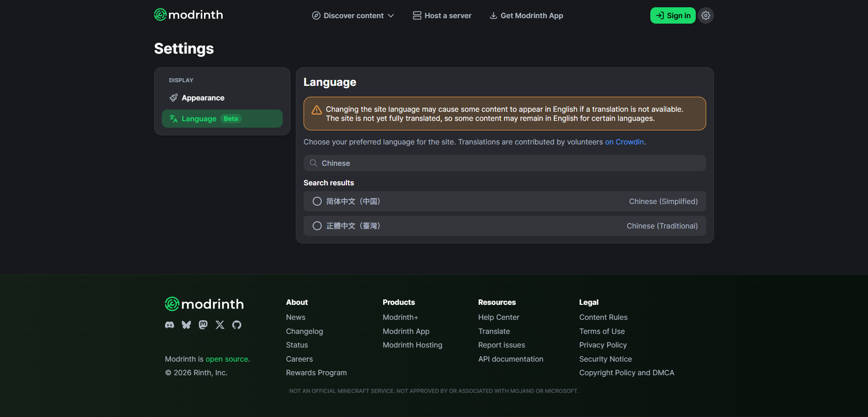
Task: Open Modrinth GitHub icon in footer
Action: pyautogui.click(x=237, y=325)
